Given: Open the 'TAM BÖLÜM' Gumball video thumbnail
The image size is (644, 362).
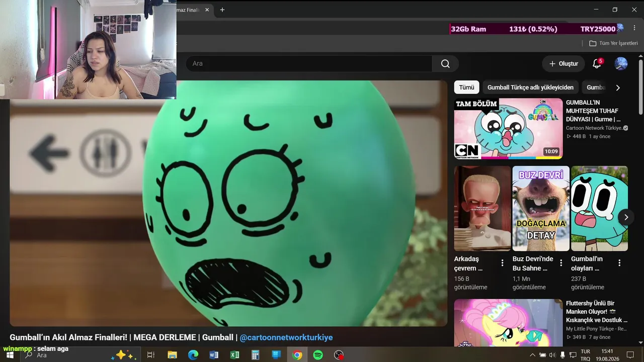Looking at the screenshot, I should tap(508, 129).
